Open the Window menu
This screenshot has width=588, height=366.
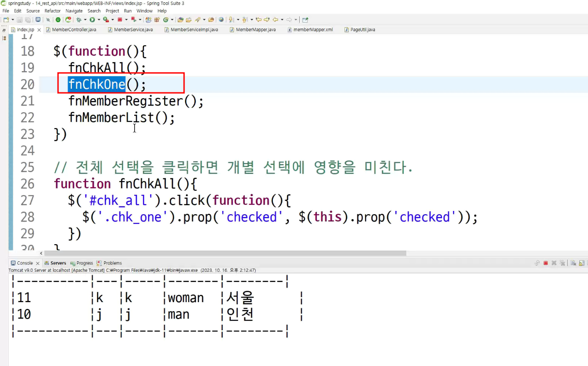coord(145,11)
